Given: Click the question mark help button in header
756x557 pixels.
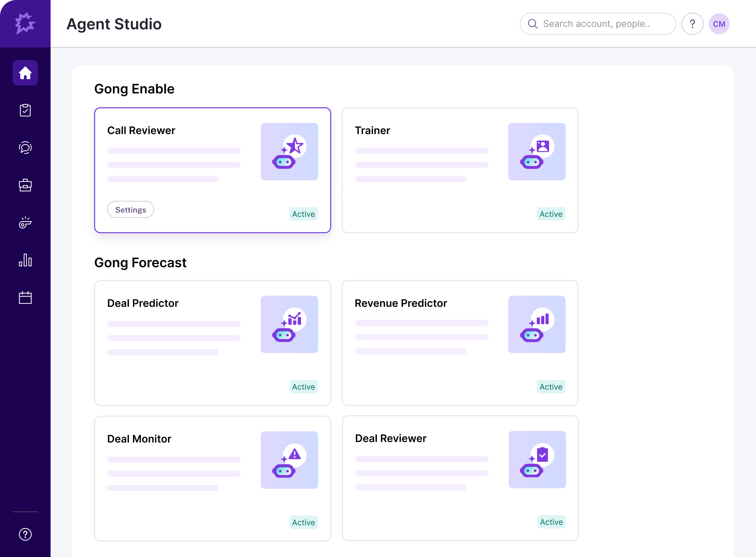Looking at the screenshot, I should (692, 24).
